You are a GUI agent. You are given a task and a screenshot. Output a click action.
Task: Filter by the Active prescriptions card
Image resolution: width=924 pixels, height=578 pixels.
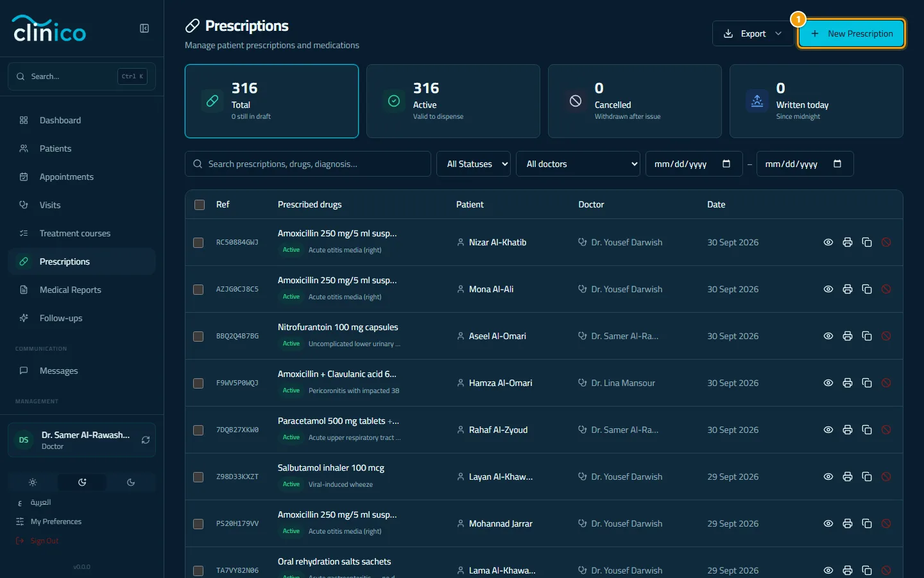point(453,101)
